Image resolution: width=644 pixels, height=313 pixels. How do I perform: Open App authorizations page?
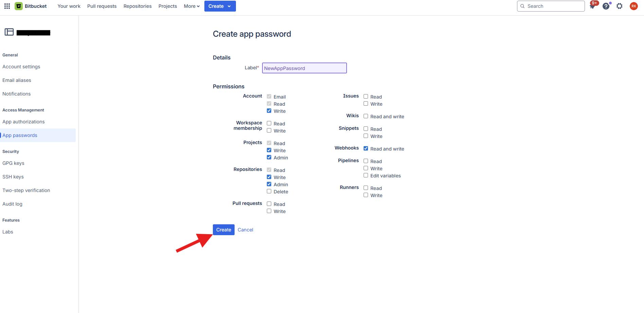point(23,122)
